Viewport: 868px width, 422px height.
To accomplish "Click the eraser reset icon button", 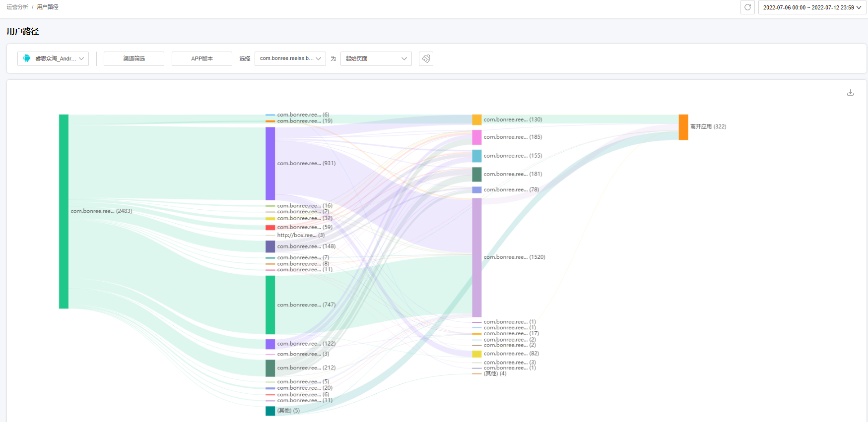I will pos(426,59).
